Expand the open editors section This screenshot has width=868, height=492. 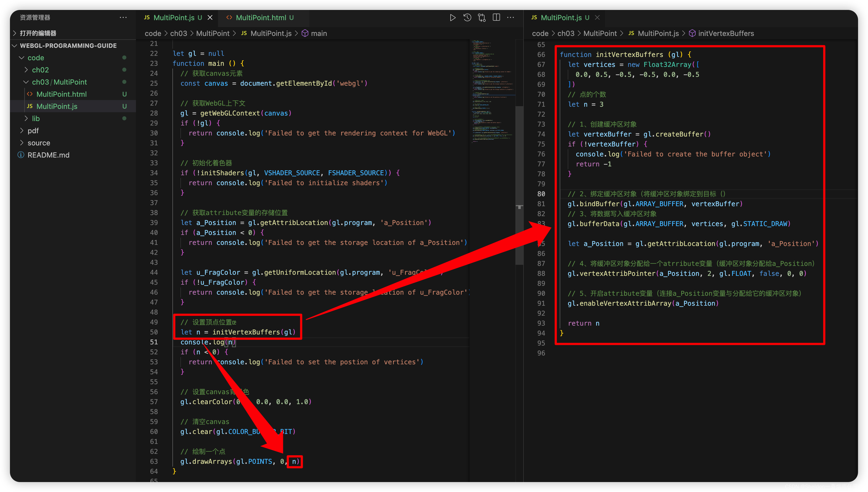(38, 33)
